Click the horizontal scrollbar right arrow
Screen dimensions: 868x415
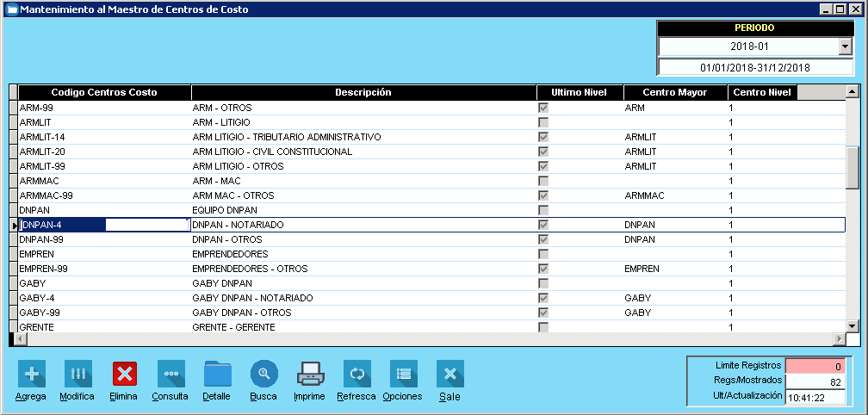[x=840, y=339]
